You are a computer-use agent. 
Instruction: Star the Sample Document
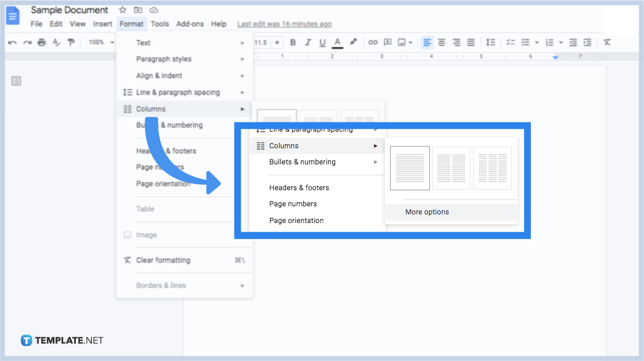pos(122,10)
